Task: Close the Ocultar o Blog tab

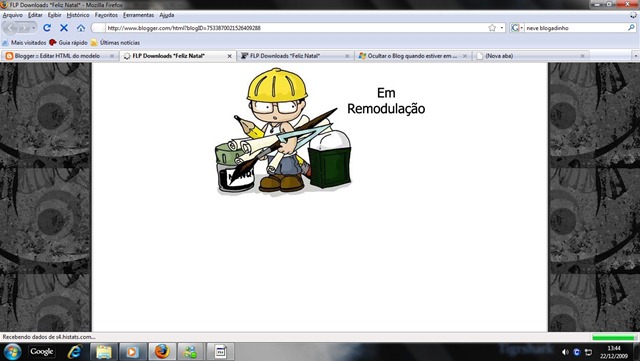Action: click(464, 56)
